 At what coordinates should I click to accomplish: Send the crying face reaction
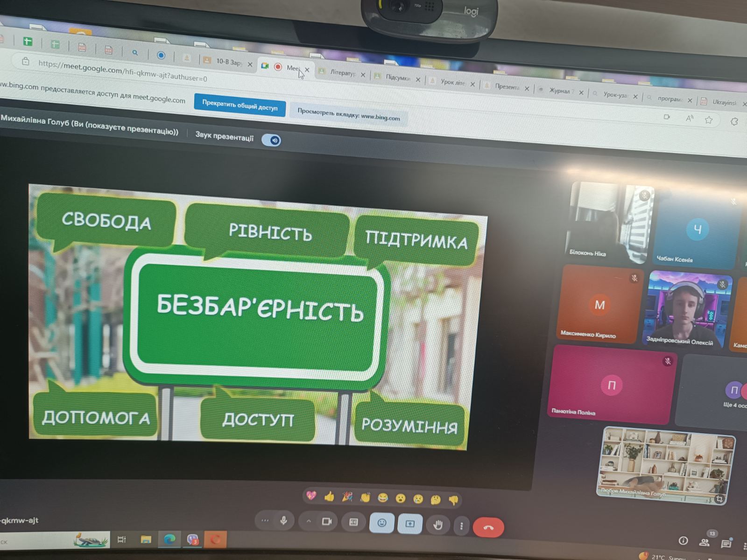click(x=418, y=499)
